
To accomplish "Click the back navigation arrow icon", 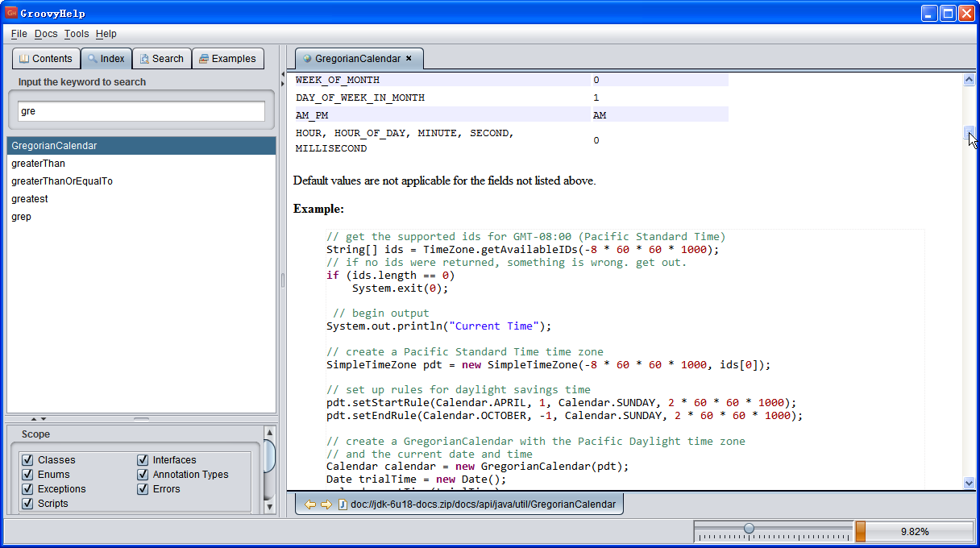I will click(309, 504).
